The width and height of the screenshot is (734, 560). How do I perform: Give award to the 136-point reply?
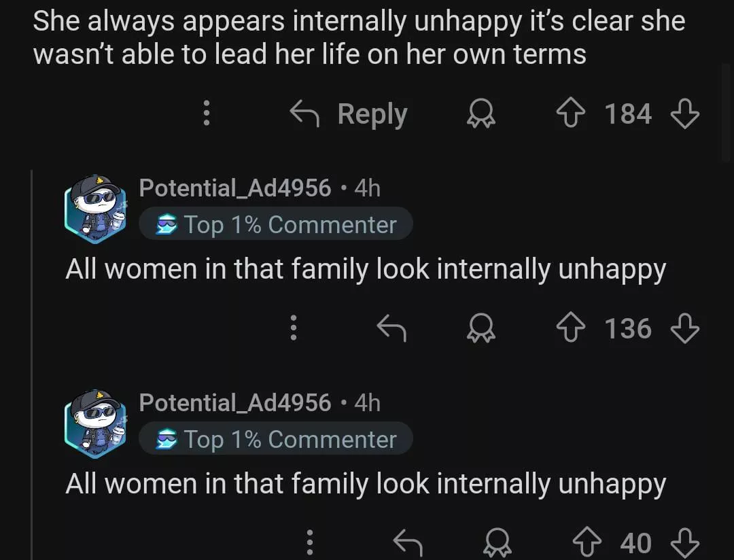click(x=480, y=329)
